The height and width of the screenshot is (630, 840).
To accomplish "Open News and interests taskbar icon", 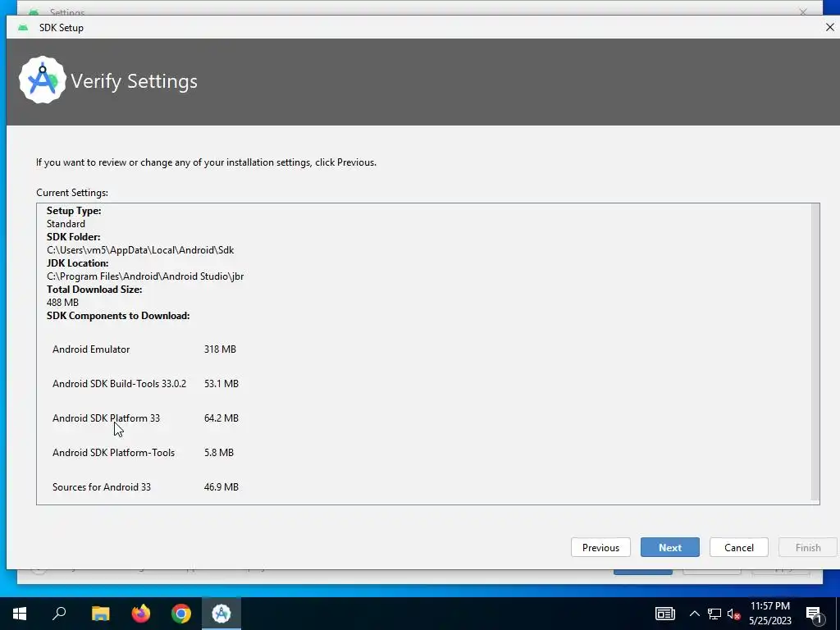I will click(x=664, y=614).
